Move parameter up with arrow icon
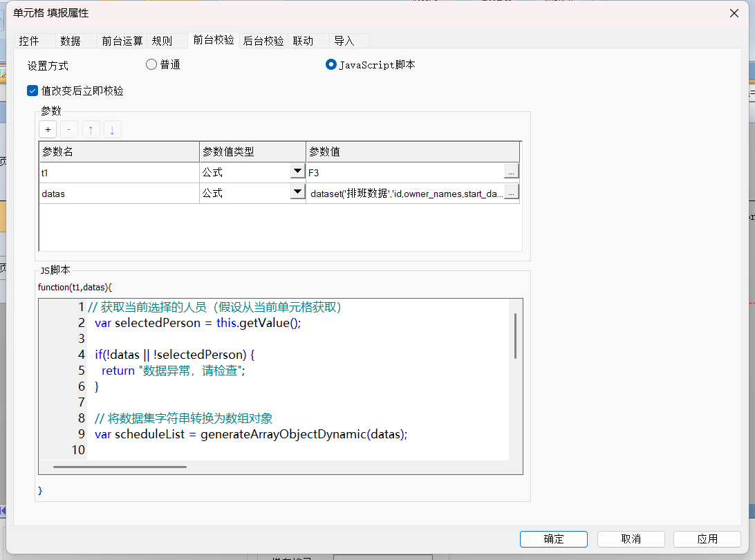 (x=91, y=130)
